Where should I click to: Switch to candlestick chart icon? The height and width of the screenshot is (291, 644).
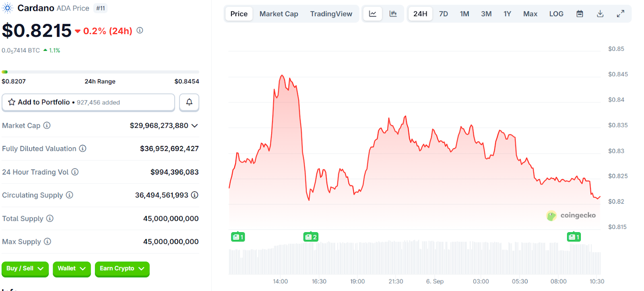tap(393, 14)
